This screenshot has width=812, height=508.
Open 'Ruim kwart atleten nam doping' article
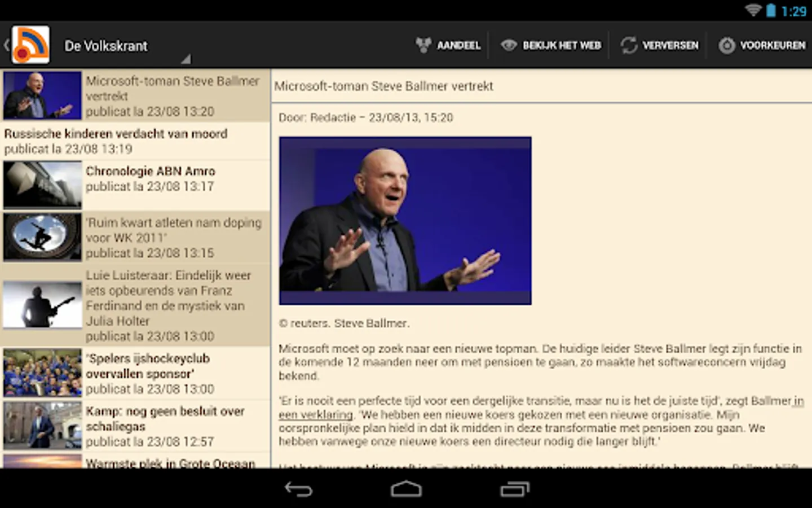[x=135, y=237]
